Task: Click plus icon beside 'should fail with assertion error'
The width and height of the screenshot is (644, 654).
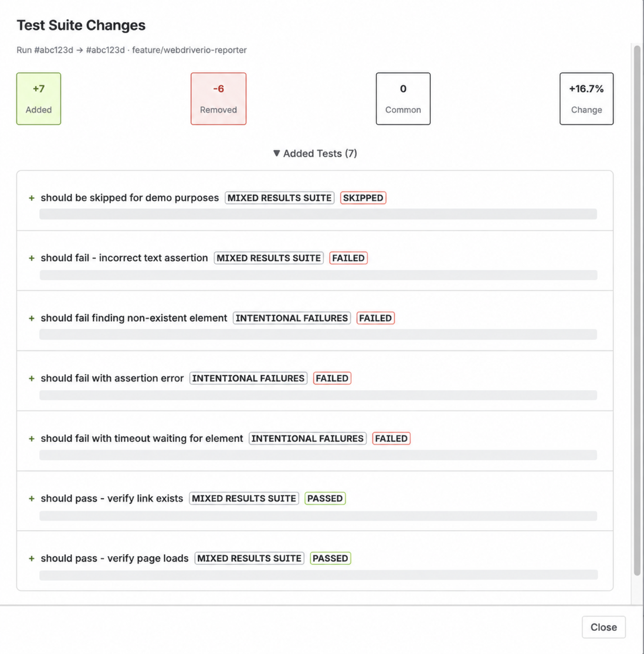Action: pos(31,379)
